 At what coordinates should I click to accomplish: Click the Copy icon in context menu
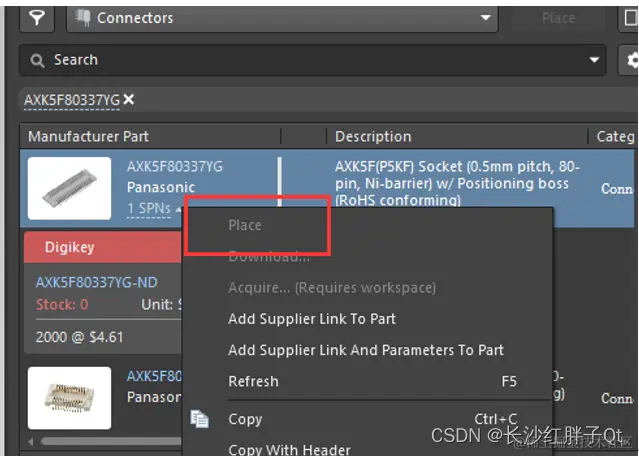pyautogui.click(x=200, y=419)
